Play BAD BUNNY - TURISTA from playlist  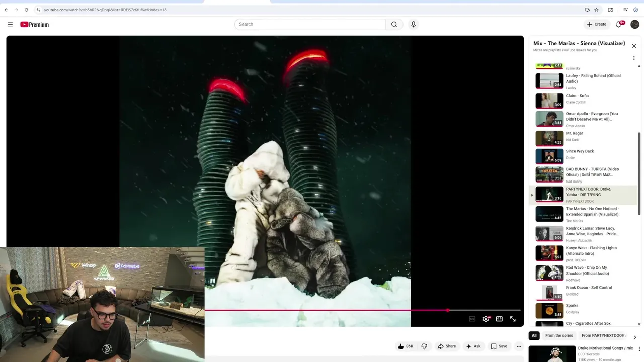[x=583, y=174]
